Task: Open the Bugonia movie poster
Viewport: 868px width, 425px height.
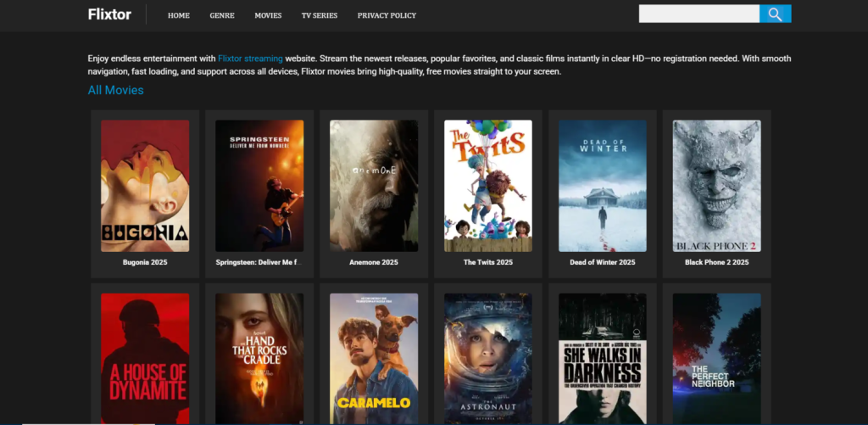Action: (145, 186)
